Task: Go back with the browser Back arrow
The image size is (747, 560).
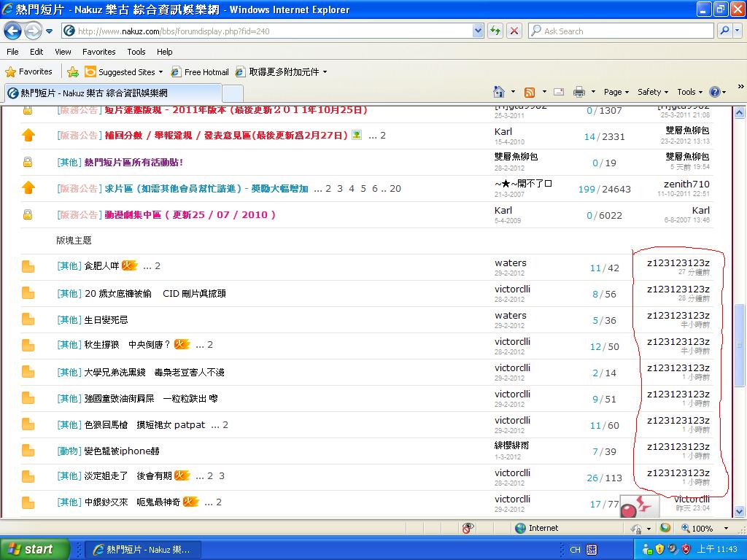Action: pyautogui.click(x=13, y=31)
